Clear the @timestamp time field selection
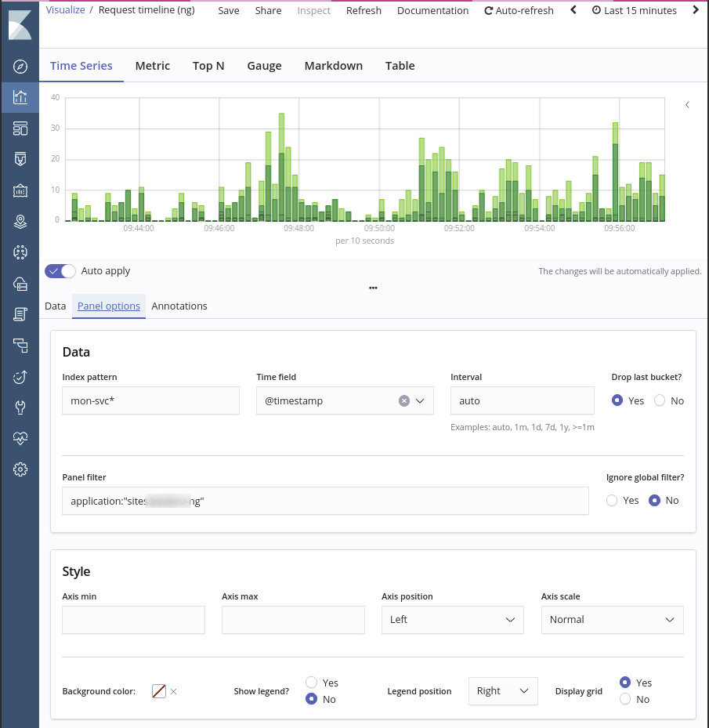709x728 pixels. pos(404,400)
